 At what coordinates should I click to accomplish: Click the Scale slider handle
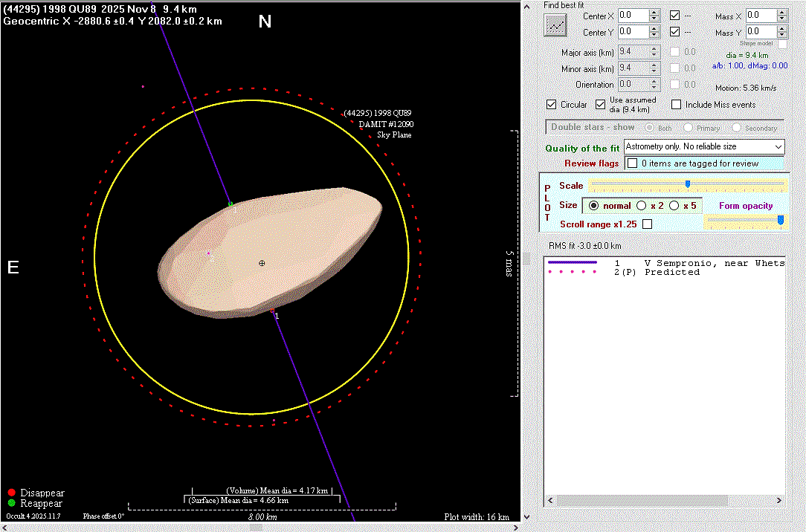coord(688,184)
